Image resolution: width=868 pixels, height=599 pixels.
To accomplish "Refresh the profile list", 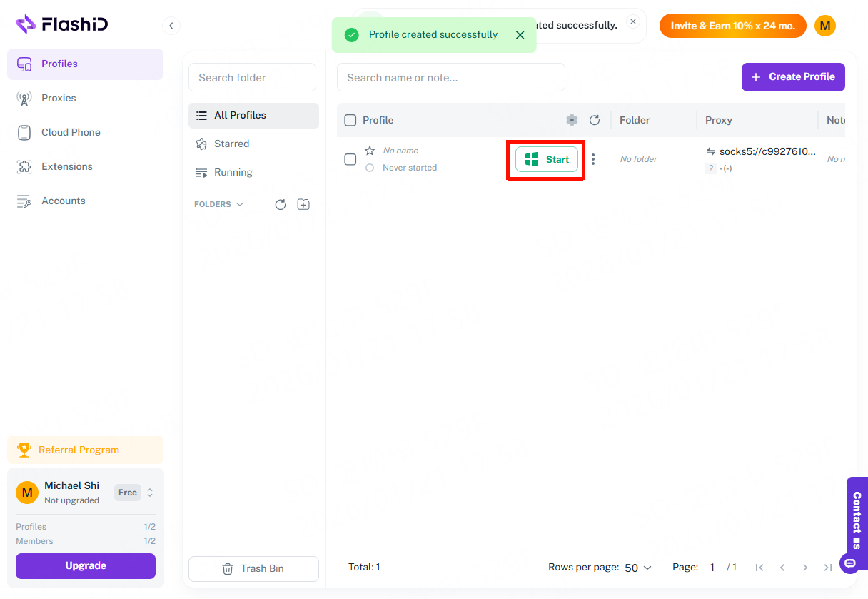I will [x=595, y=120].
